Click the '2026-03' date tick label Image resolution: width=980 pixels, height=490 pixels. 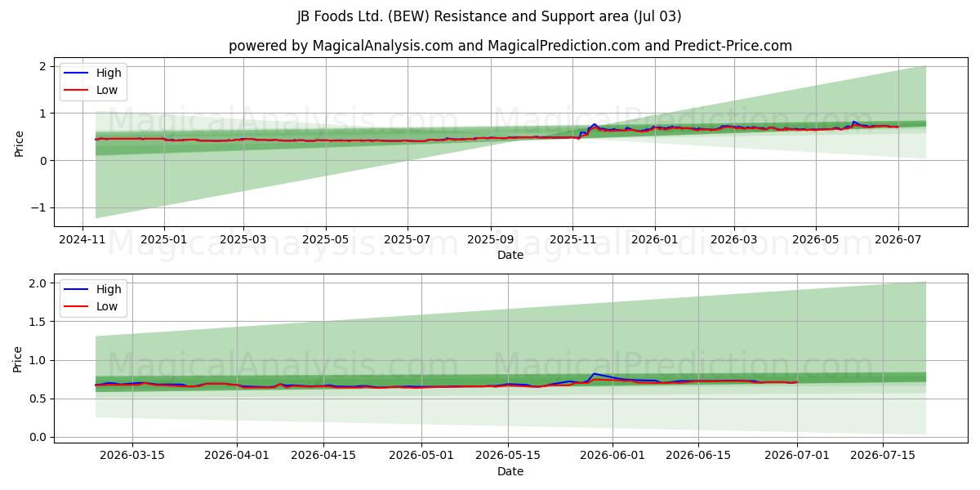pos(733,239)
